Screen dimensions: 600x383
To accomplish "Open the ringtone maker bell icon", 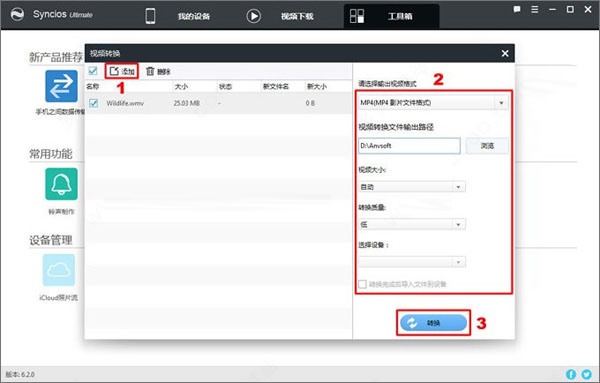I will [x=61, y=184].
